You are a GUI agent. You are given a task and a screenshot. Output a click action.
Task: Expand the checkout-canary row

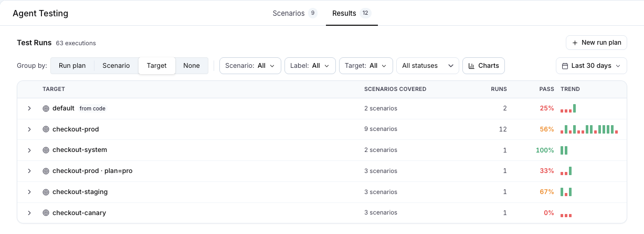tap(29, 213)
